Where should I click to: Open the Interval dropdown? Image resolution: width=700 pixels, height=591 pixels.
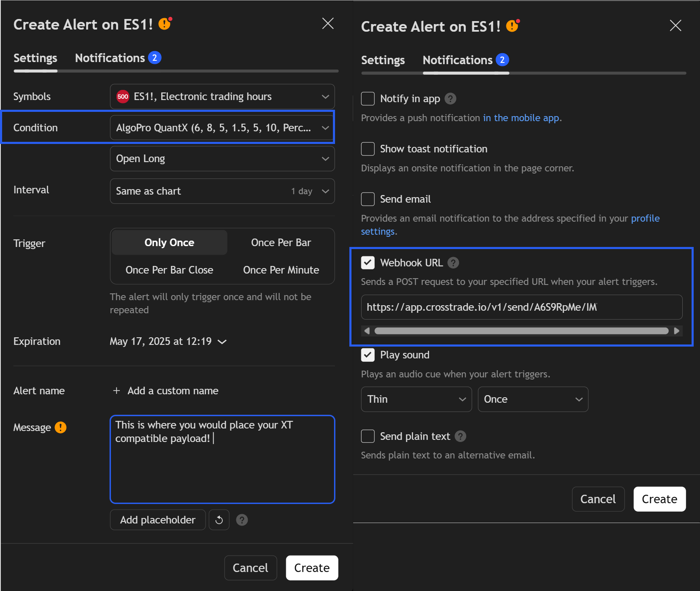(x=222, y=191)
